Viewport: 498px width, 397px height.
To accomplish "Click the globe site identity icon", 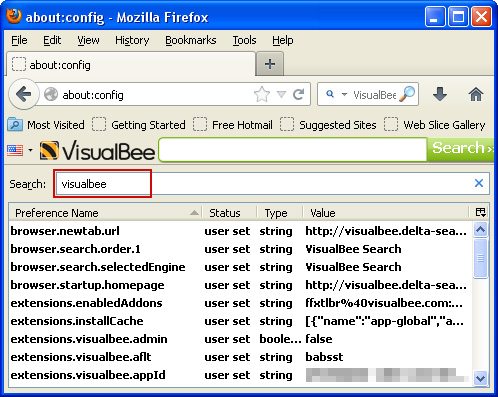I will point(51,94).
